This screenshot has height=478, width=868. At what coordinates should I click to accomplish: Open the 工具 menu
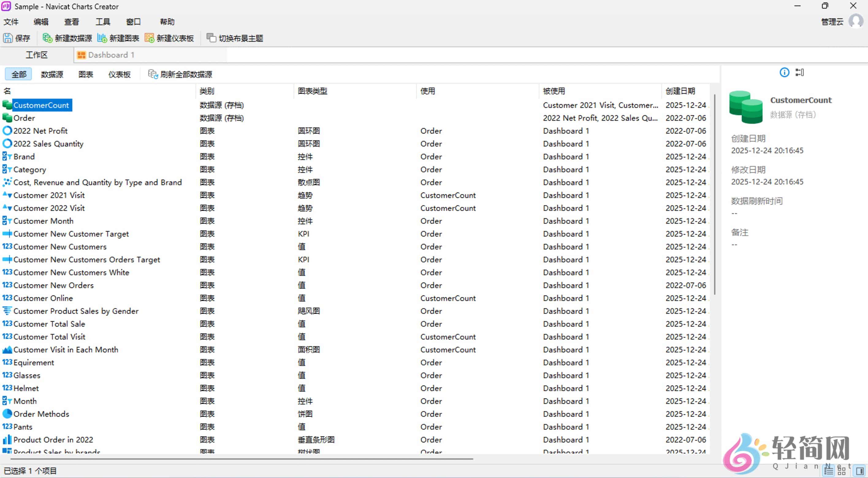tap(103, 21)
